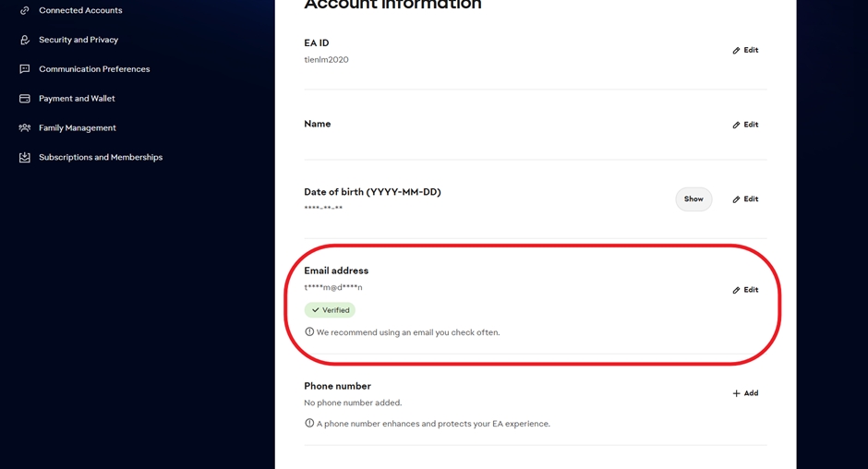Viewport: 868px width, 469px height.
Task: Click the pencil icon beside EA ID
Action: [x=736, y=51]
